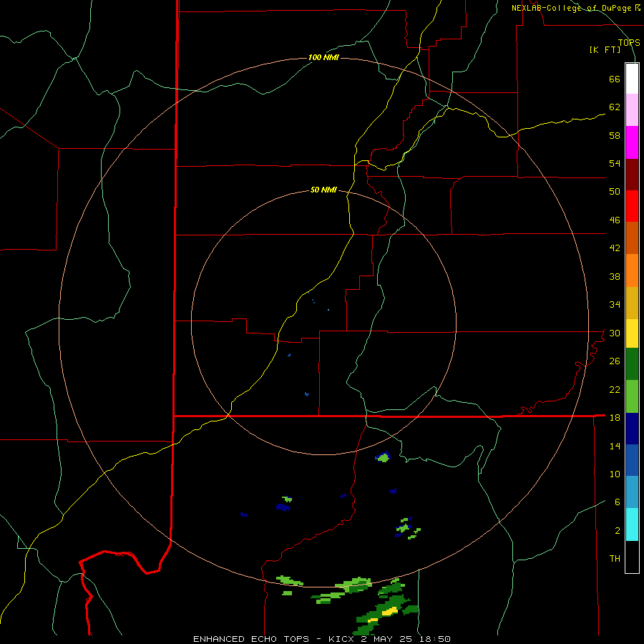Click the dark red 54 K FT swatch
This screenshot has width=644, height=644.
pos(632,175)
